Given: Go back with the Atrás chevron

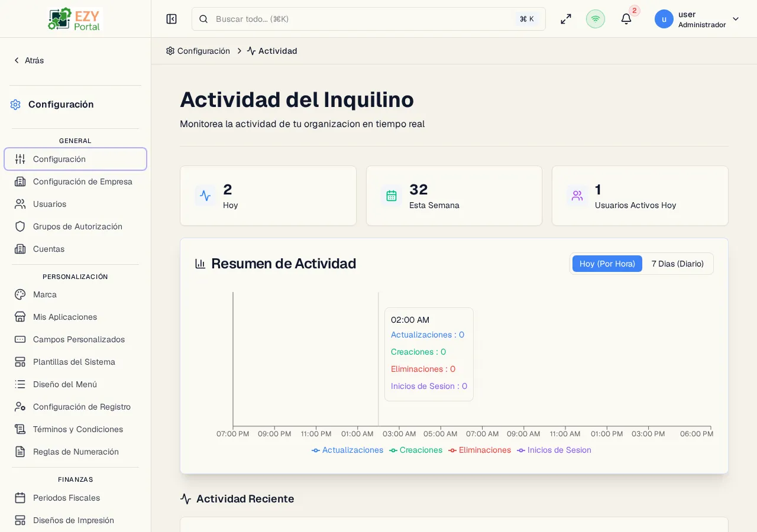Looking at the screenshot, I should coord(17,60).
